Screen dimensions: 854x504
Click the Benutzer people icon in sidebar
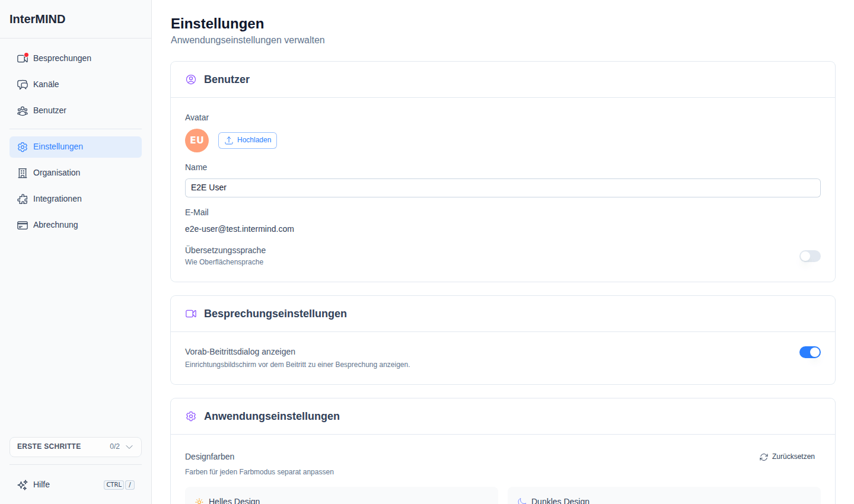[23, 111]
